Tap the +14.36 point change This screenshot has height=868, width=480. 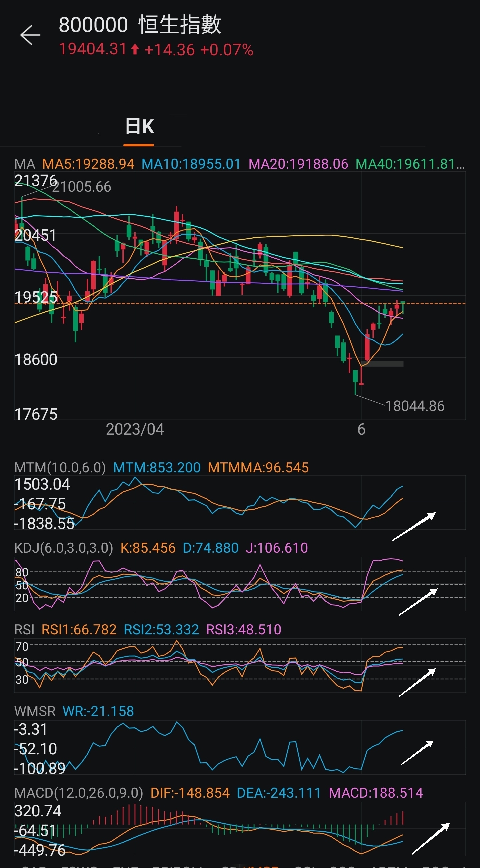[169, 50]
